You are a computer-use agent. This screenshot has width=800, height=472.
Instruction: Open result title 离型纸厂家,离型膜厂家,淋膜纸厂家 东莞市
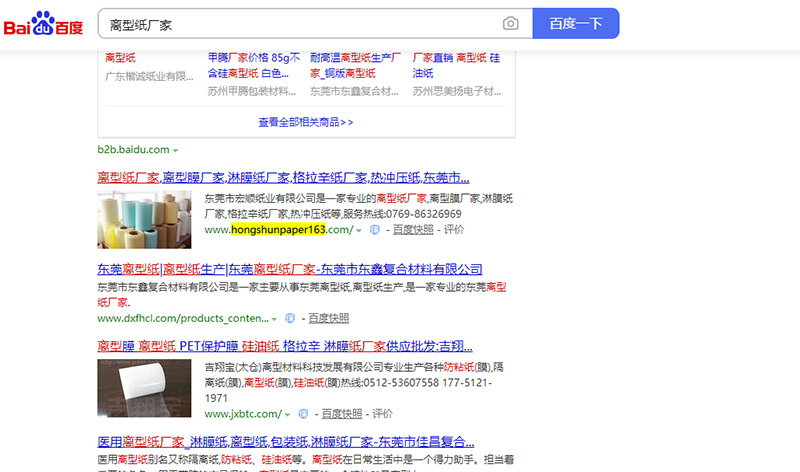coord(283,178)
